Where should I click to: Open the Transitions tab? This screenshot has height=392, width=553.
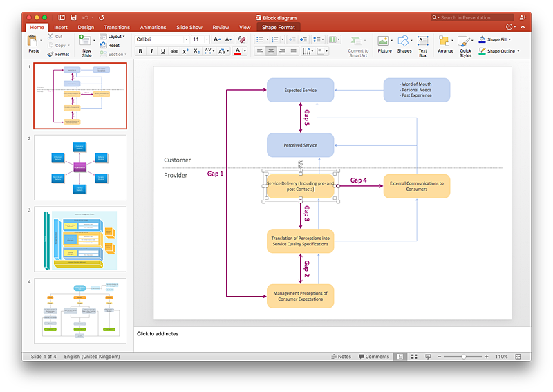117,27
